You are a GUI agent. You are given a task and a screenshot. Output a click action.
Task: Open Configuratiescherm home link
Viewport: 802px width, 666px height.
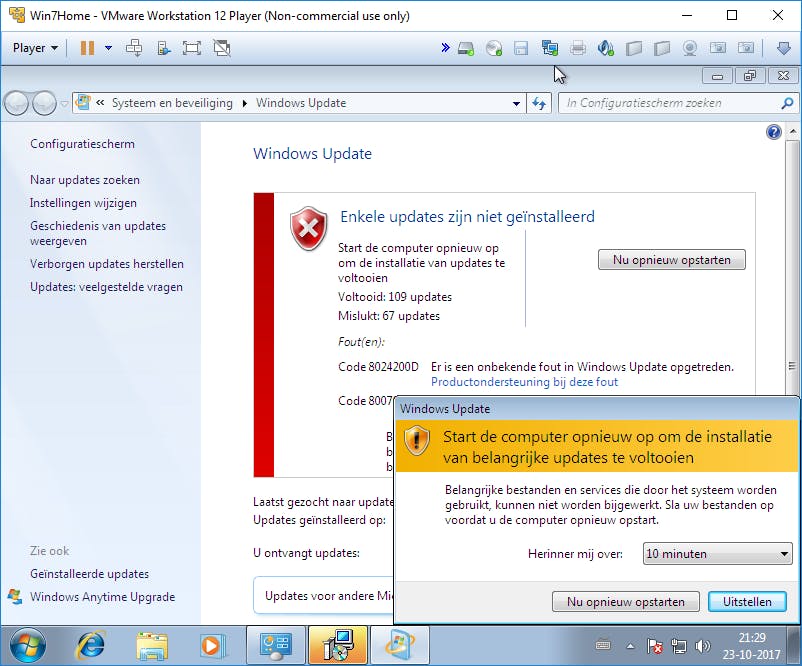coord(82,144)
